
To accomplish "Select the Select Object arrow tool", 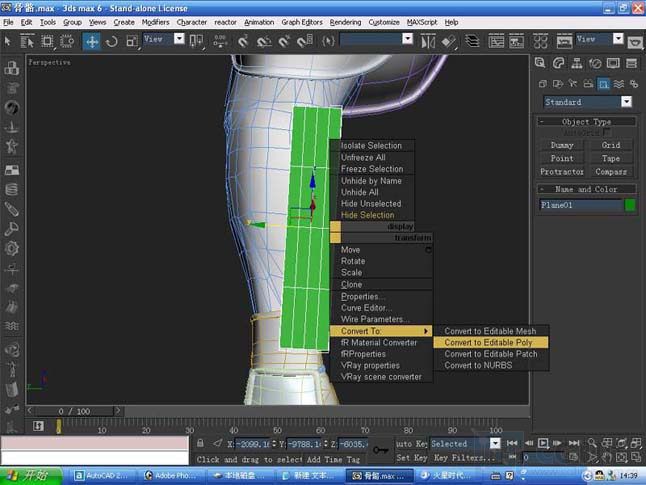I will click(7, 41).
